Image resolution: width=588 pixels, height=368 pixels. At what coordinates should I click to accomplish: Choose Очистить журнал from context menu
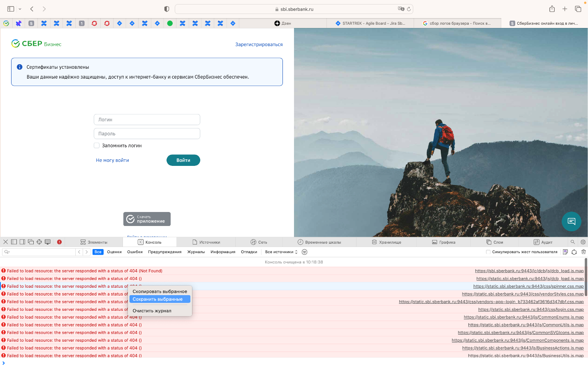(x=160, y=311)
